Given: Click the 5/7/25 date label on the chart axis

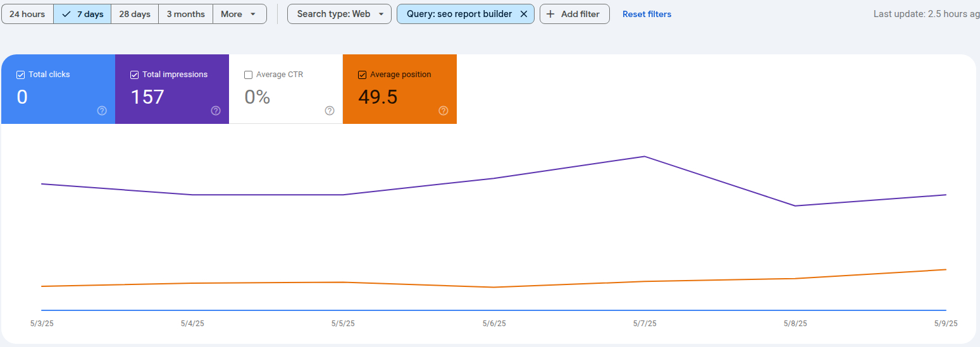Looking at the screenshot, I should 645,324.
